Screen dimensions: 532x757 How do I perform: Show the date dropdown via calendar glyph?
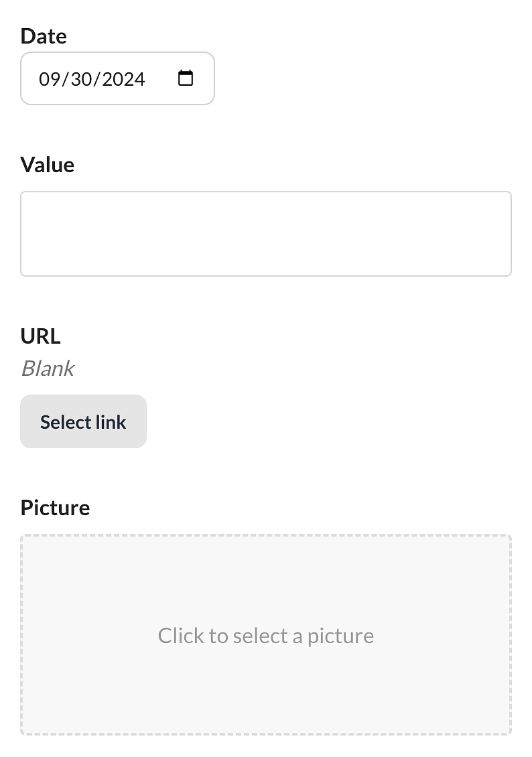(x=186, y=78)
